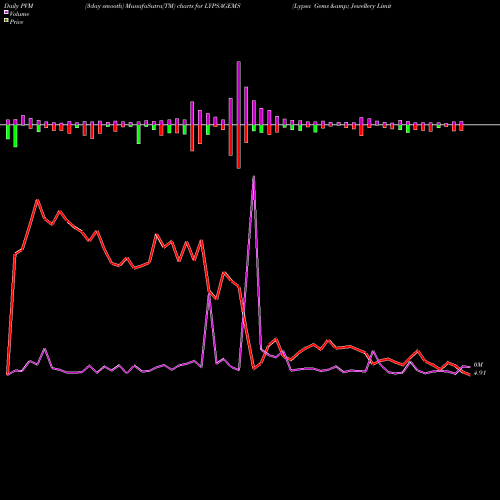Select the 'Volume' legend label
The image size is (500, 500).
tap(19, 14)
